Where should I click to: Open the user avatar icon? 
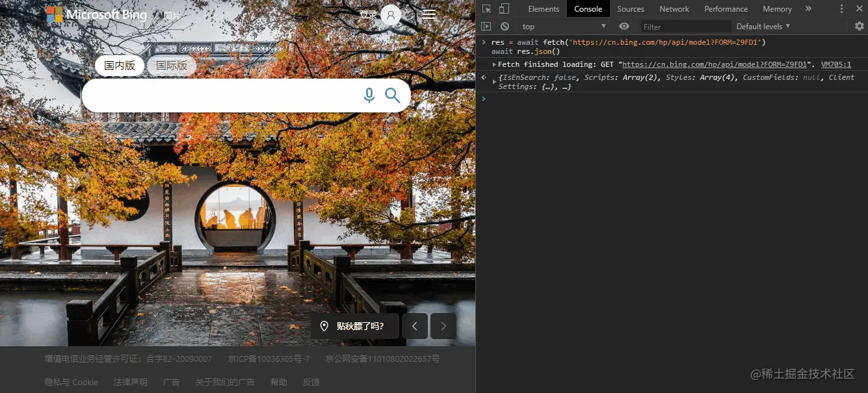click(x=391, y=15)
